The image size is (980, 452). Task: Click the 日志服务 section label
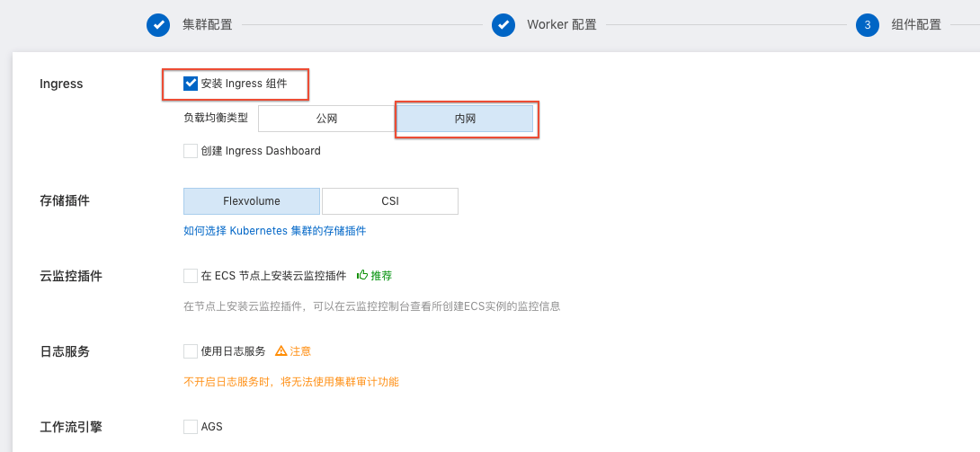coord(65,351)
